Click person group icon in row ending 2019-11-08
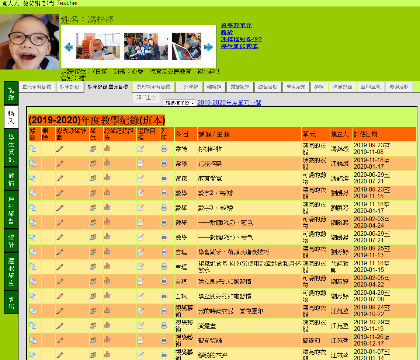 pos(93,149)
